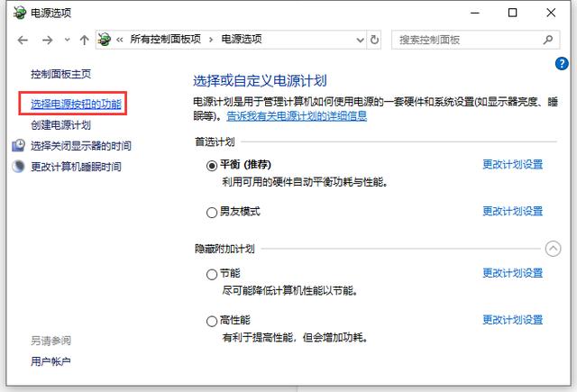Expand address bar history dropdown

coord(361,40)
